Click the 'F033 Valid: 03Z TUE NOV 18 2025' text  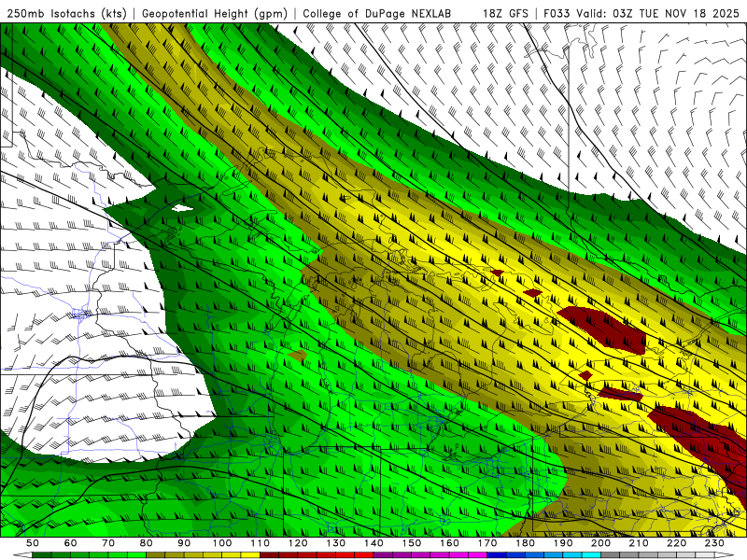[x=641, y=13]
